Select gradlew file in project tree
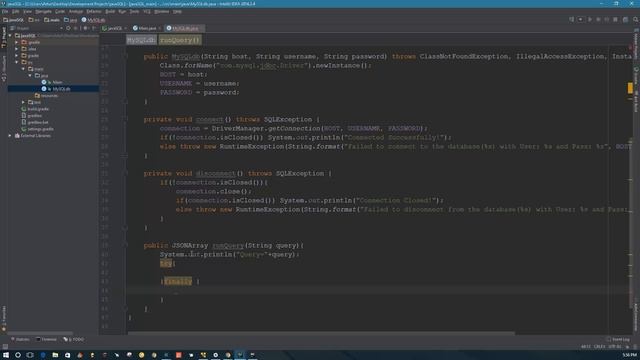Viewport: 640px width, 360px height. 31,116
